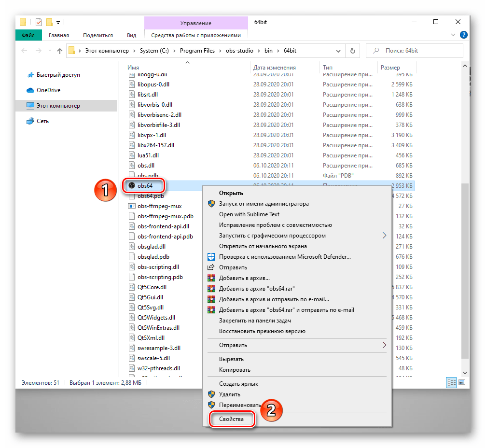Image resolution: width=486 pixels, height=448 pixels.
Task: Select "Этот компьютер" in the navigation pane
Action: coord(66,106)
